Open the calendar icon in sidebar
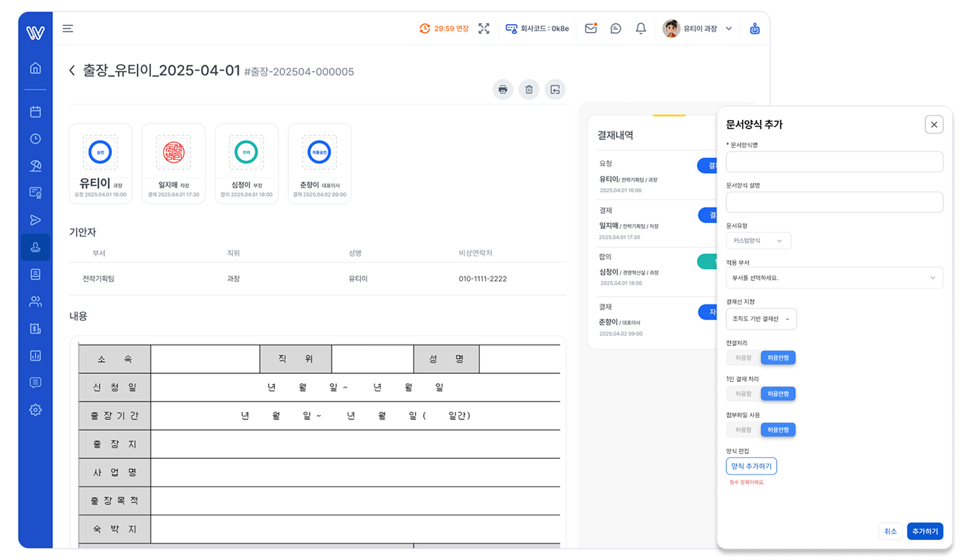Image resolution: width=970 pixels, height=560 pixels. pyautogui.click(x=35, y=112)
